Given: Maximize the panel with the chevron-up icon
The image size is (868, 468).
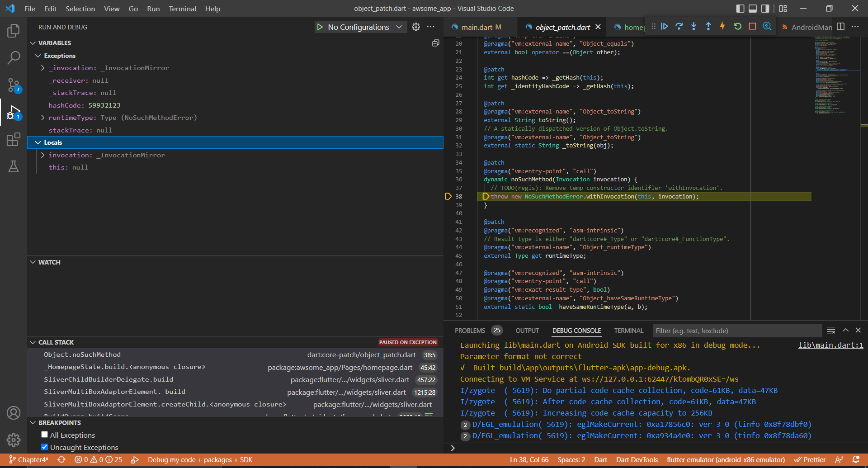Looking at the screenshot, I should (x=845, y=331).
